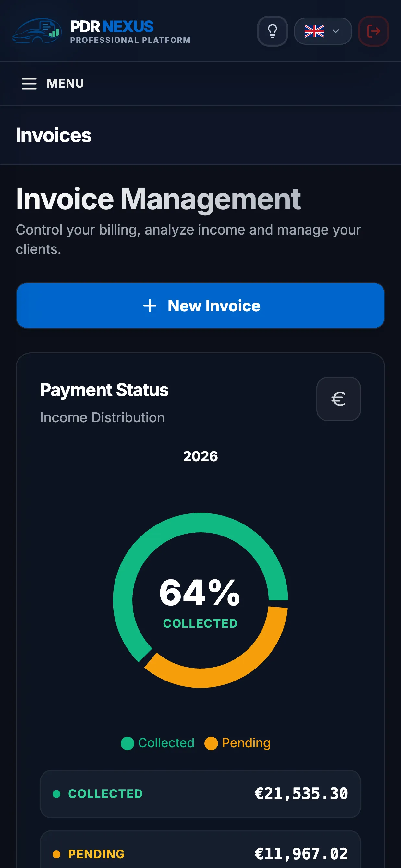
Task: Click the New Invoice button
Action: coord(200,306)
